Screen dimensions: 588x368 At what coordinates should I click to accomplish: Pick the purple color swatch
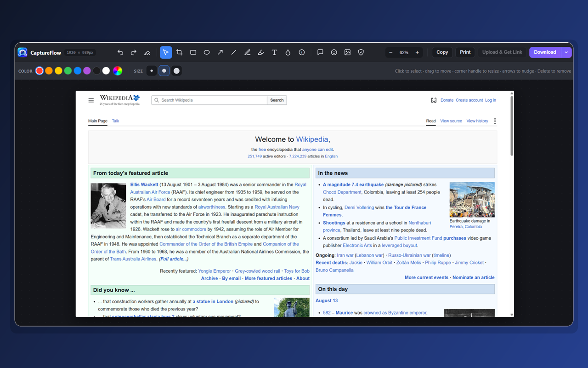[87, 71]
